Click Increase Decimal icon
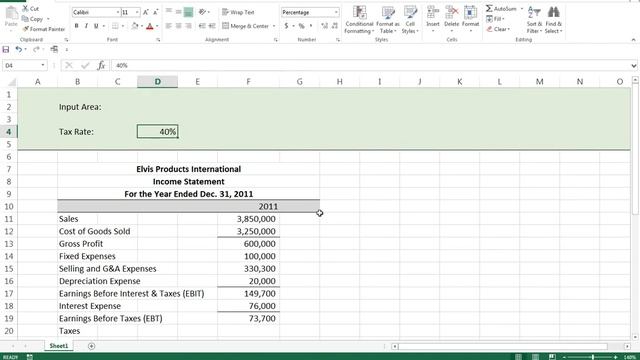This screenshot has height=360, width=640. (x=324, y=26)
